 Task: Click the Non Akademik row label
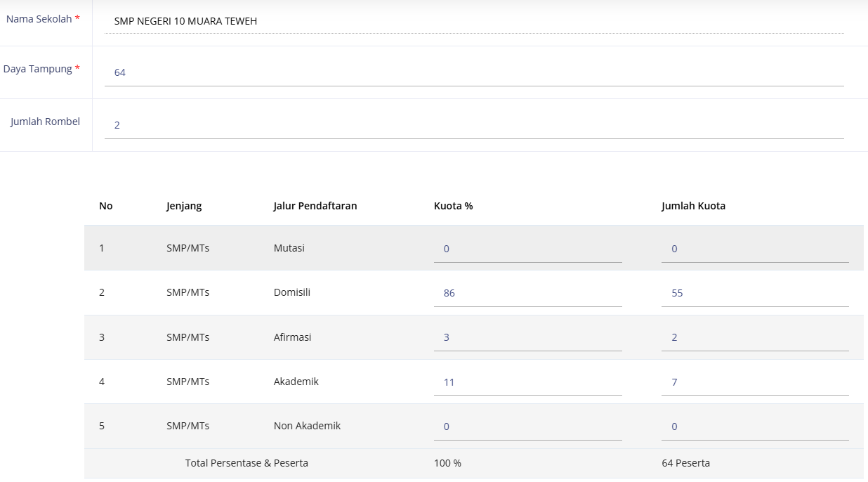[307, 426]
